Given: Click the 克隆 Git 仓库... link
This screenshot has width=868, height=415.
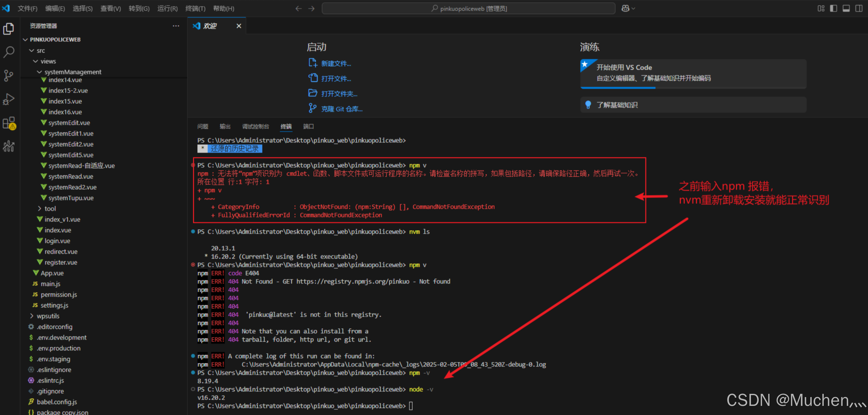Looking at the screenshot, I should click(x=342, y=109).
